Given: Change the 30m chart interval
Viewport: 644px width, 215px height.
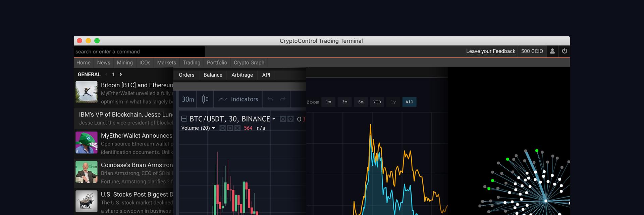Looking at the screenshot, I should coord(188,99).
